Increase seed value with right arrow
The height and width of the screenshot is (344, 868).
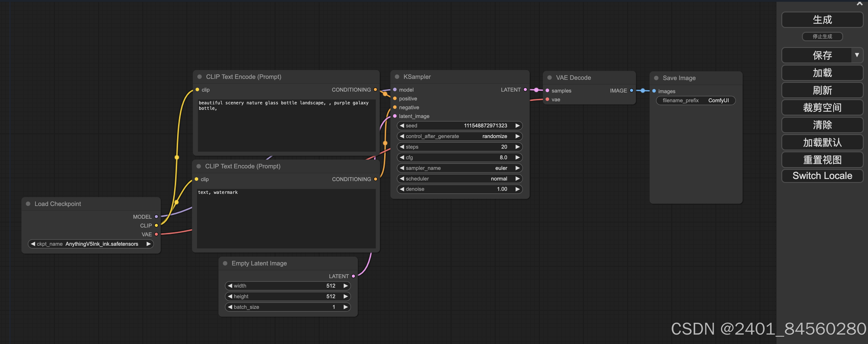point(517,126)
